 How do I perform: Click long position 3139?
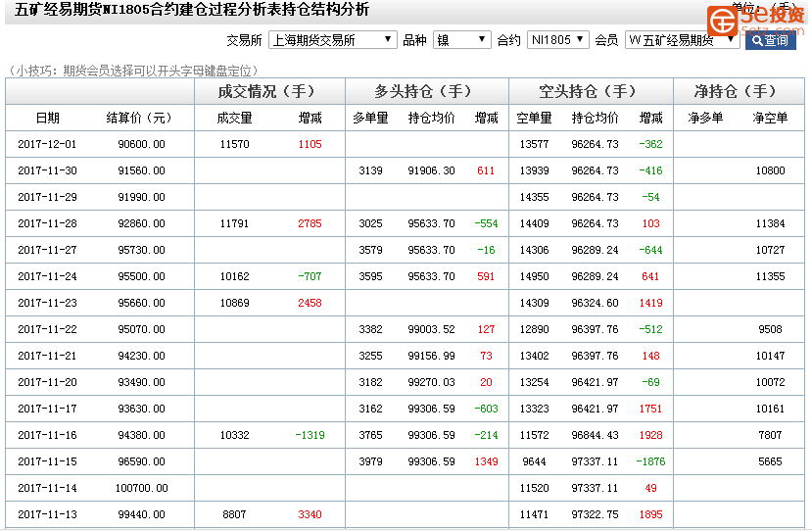pyautogui.click(x=371, y=170)
